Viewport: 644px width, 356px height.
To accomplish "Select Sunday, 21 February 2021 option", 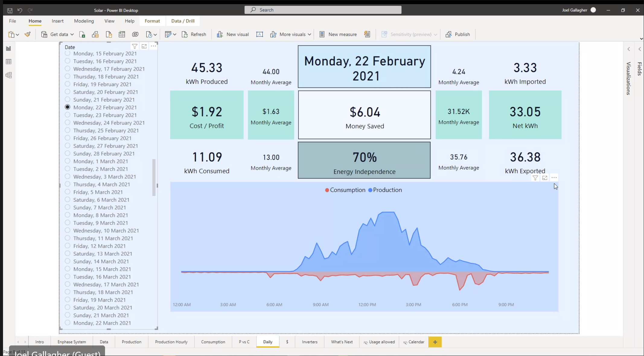I will click(x=68, y=99).
